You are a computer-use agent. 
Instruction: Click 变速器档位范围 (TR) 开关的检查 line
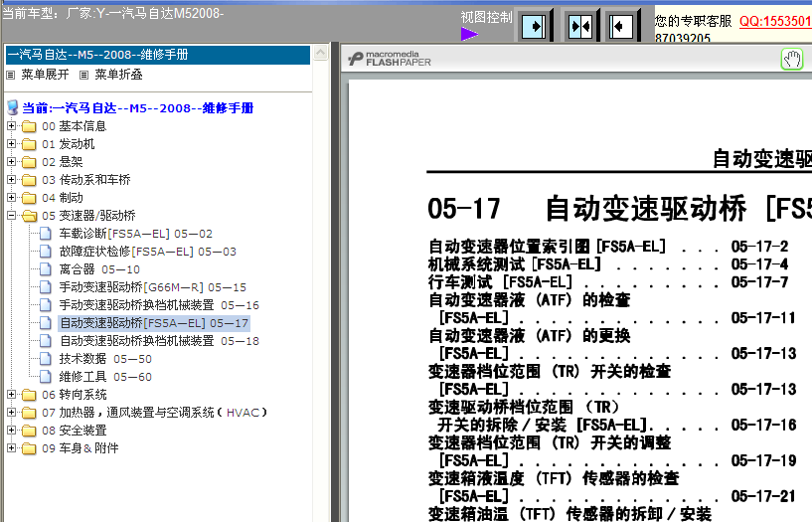pos(550,371)
